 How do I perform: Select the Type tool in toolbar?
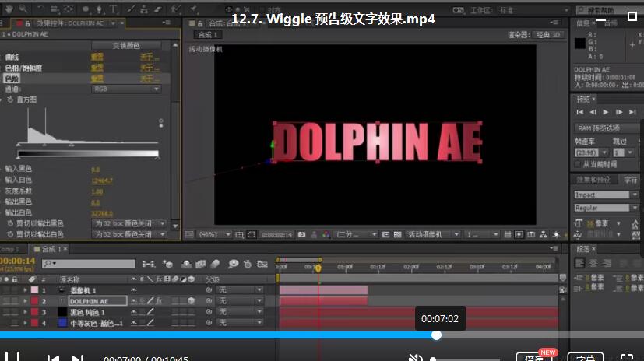(x=114, y=9)
